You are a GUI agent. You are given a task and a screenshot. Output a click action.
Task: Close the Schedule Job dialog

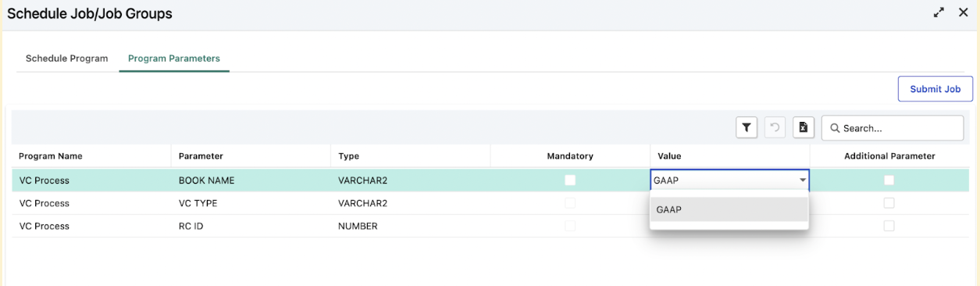click(x=964, y=13)
